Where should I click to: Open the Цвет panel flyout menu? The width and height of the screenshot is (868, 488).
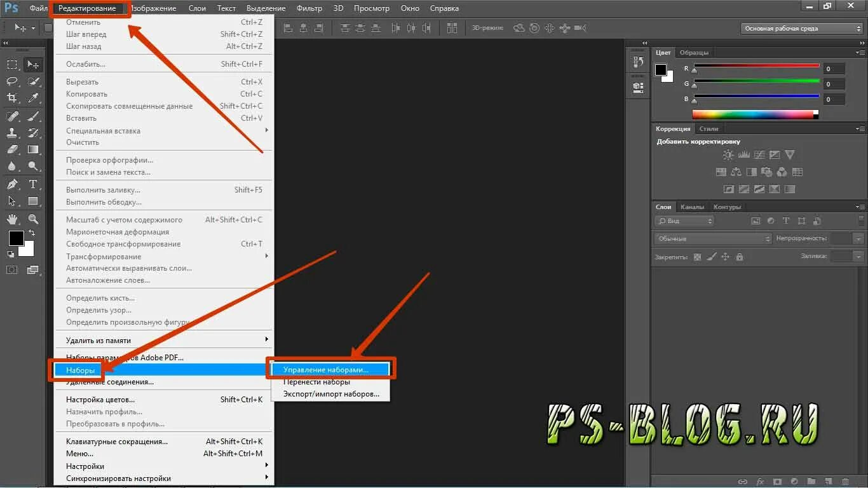tap(860, 53)
